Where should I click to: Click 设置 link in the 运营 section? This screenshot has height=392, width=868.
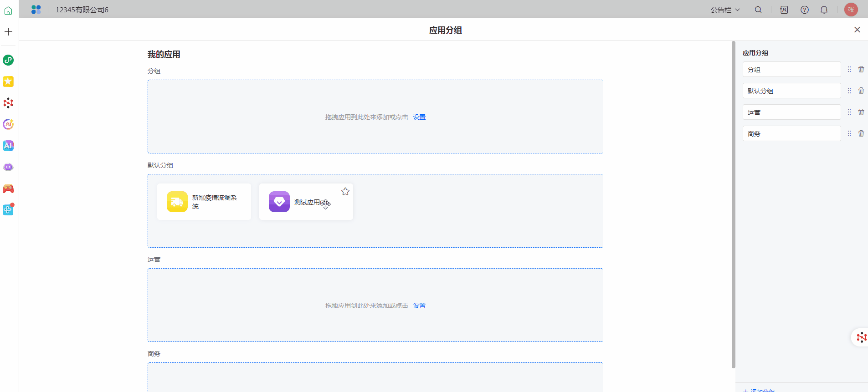419,305
